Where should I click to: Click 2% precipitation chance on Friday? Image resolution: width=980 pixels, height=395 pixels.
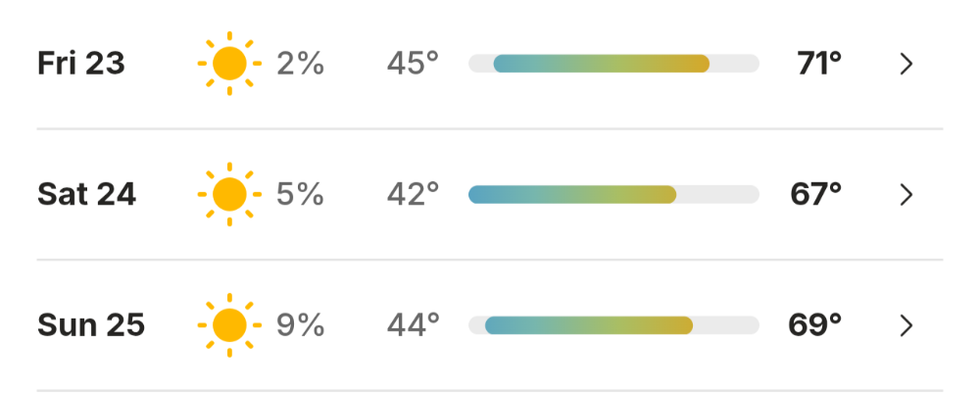(x=301, y=64)
